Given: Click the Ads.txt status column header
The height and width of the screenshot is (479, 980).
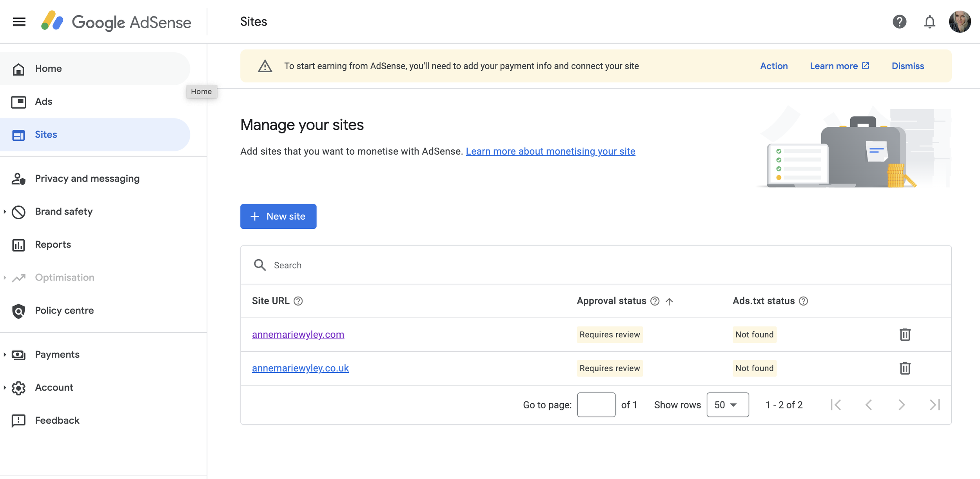Looking at the screenshot, I should tap(764, 301).
